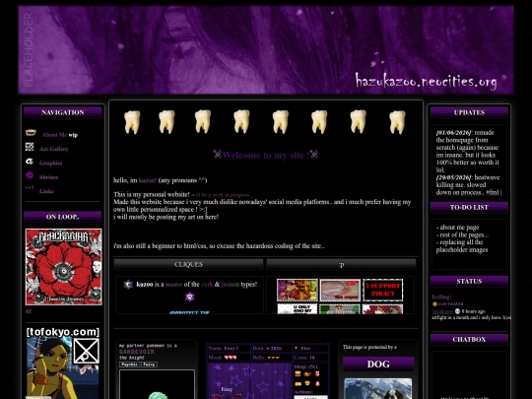The width and height of the screenshot is (532, 399).
Task: Click the 'I SUPPORT PIRACY' stamp
Action: [x=382, y=290]
